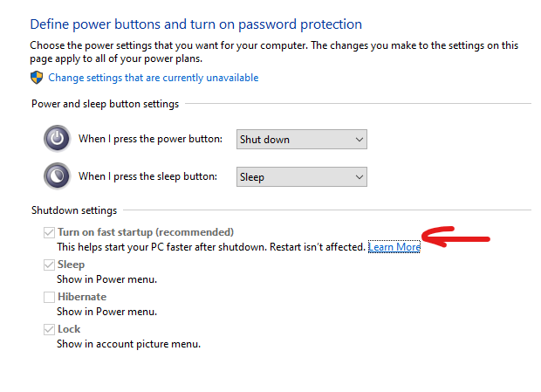Click the 'Define power buttons' page heading
541x392 pixels.
[195, 24]
